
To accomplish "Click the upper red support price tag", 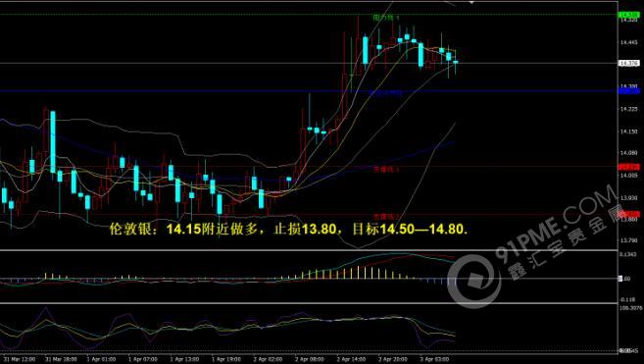I will (628, 167).
